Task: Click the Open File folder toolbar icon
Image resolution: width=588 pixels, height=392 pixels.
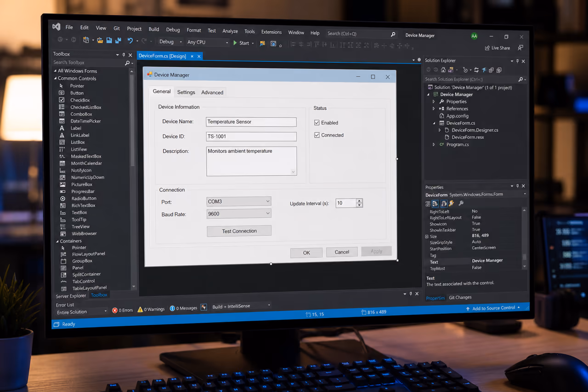Action: click(99, 40)
